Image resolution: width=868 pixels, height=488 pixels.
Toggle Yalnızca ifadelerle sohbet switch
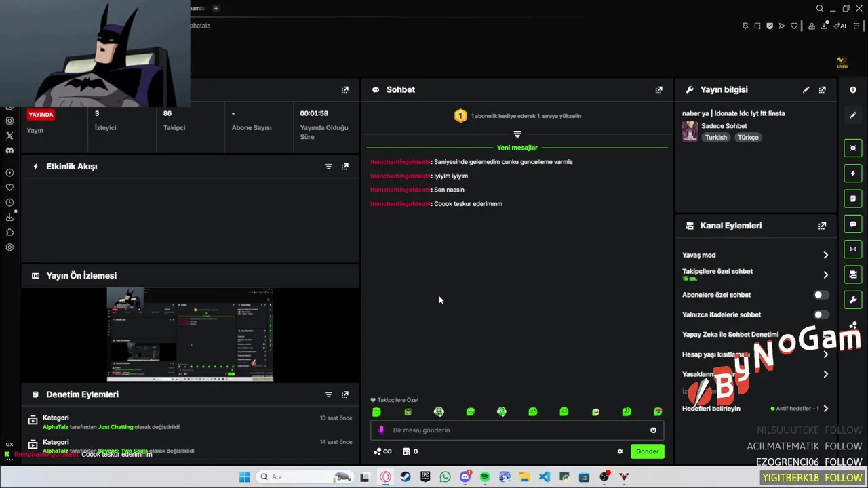[x=821, y=314]
